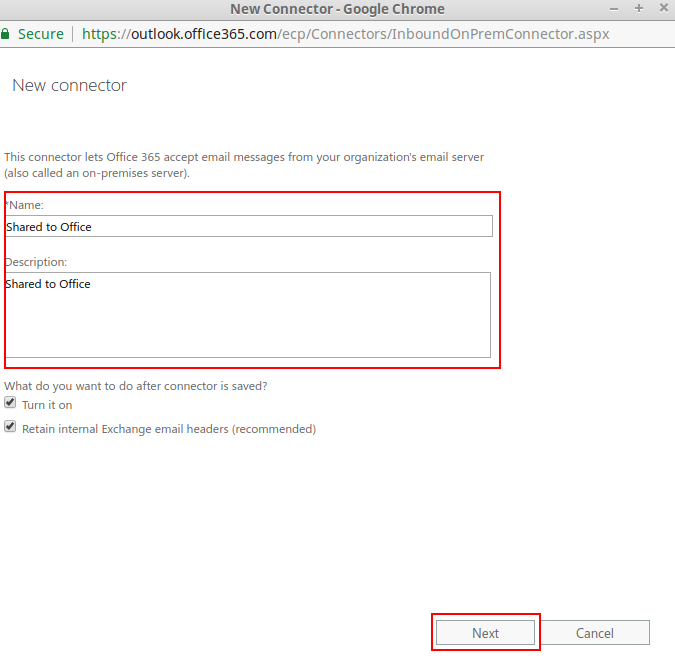Enable or disable the 'Turn it on' checkbox

coord(10,404)
